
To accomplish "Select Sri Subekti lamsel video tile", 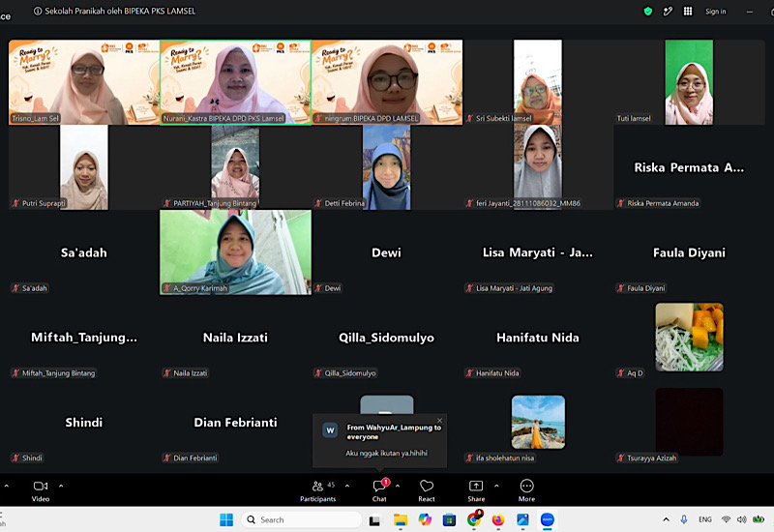I will pyautogui.click(x=538, y=82).
